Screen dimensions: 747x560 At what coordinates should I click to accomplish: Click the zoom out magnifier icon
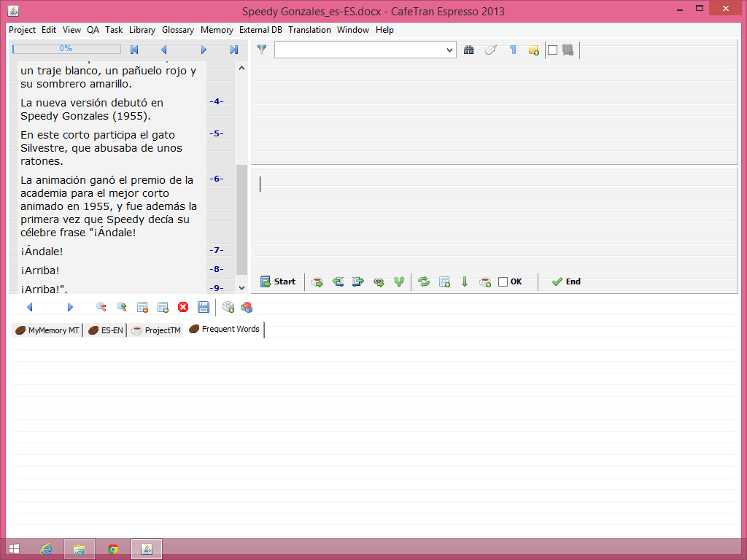coord(101,307)
